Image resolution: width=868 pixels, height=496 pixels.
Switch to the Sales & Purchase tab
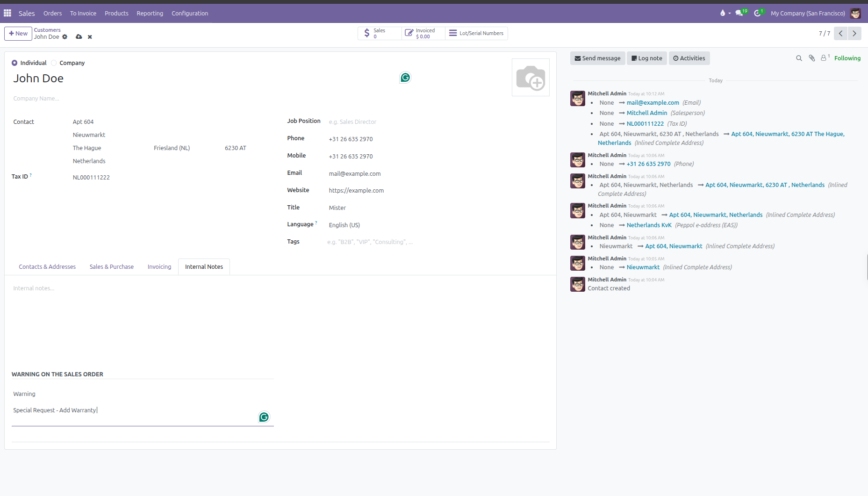click(112, 267)
